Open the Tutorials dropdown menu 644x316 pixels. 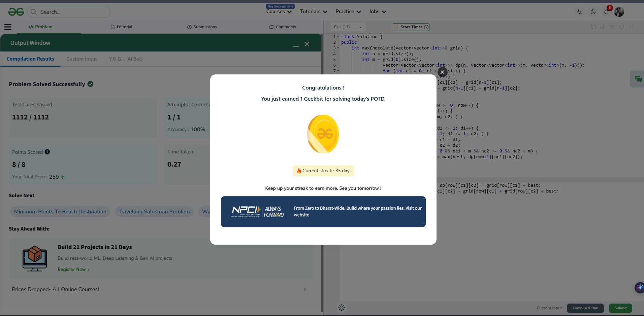pos(314,11)
